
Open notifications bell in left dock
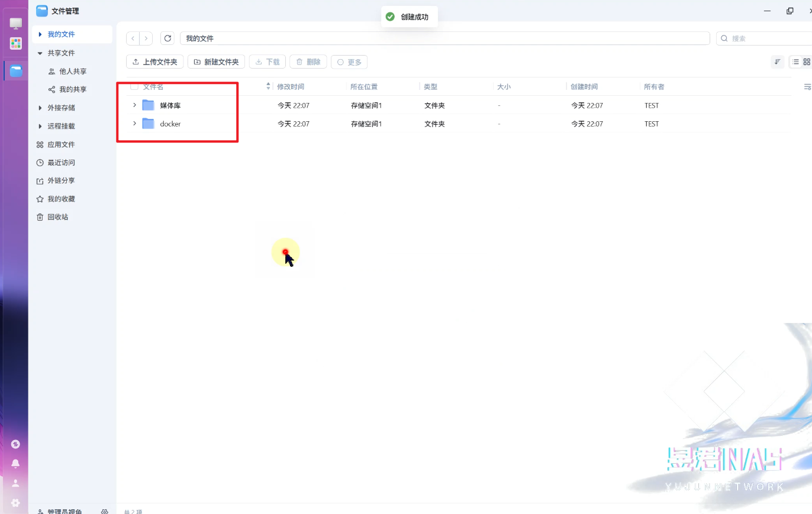point(15,463)
